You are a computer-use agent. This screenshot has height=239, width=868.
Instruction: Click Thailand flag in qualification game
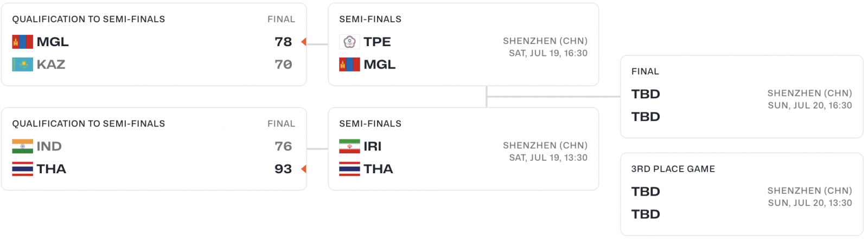click(x=22, y=169)
